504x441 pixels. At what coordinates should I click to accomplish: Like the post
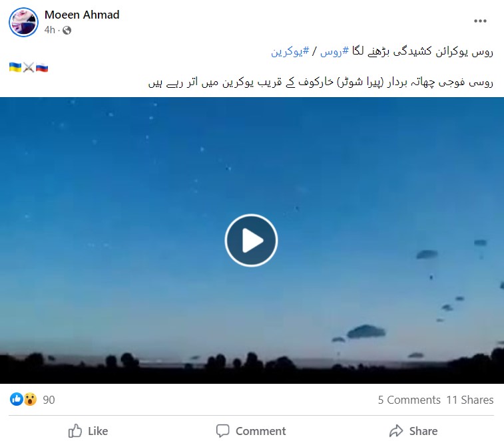click(x=88, y=431)
